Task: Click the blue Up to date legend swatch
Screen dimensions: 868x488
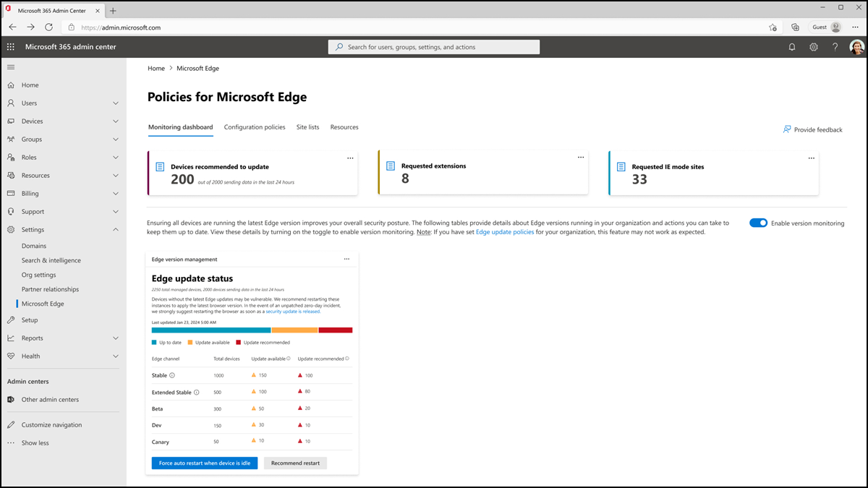Action: pos(153,341)
